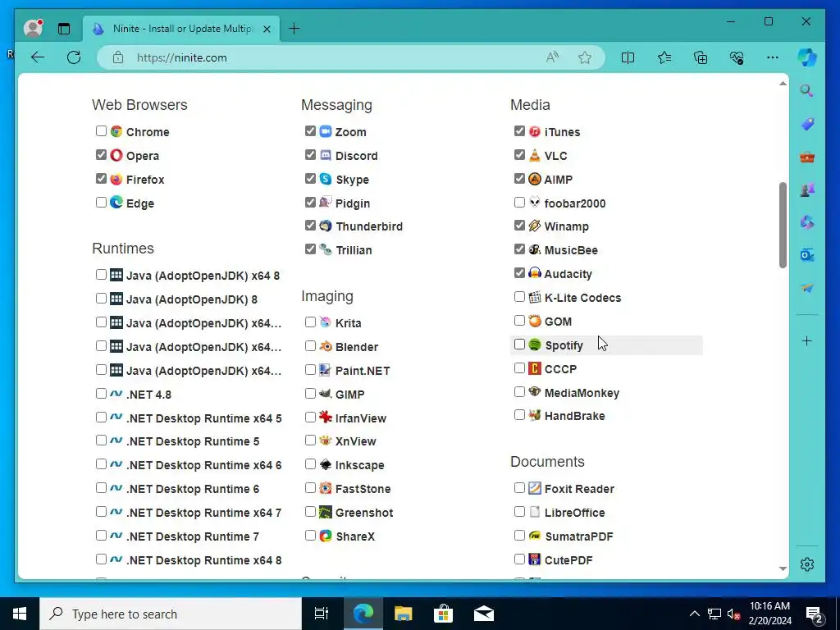Open the tab actions menu button
The height and width of the screenshot is (630, 840).
pos(64,29)
